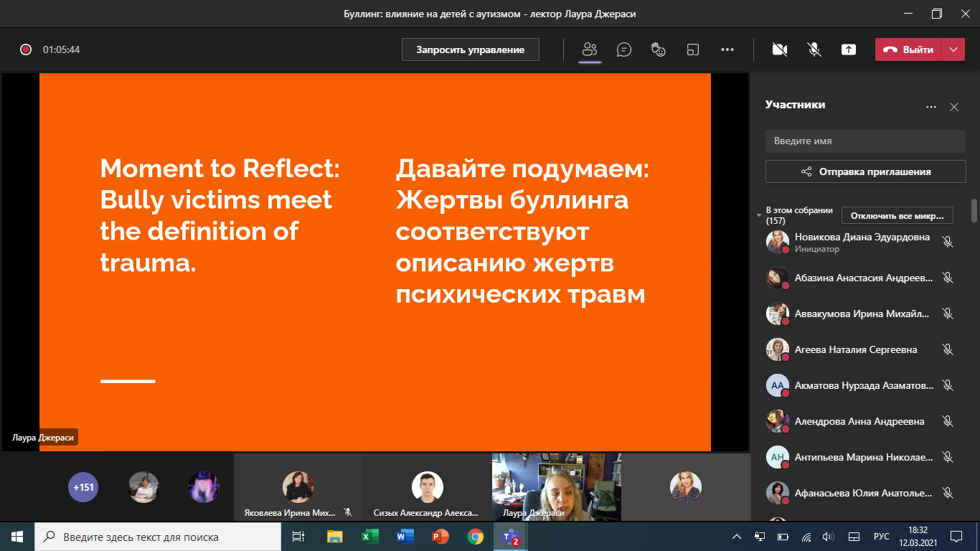Screen dimensions: 980x551
Task: Click the raise hand reactions icon
Action: click(x=658, y=50)
